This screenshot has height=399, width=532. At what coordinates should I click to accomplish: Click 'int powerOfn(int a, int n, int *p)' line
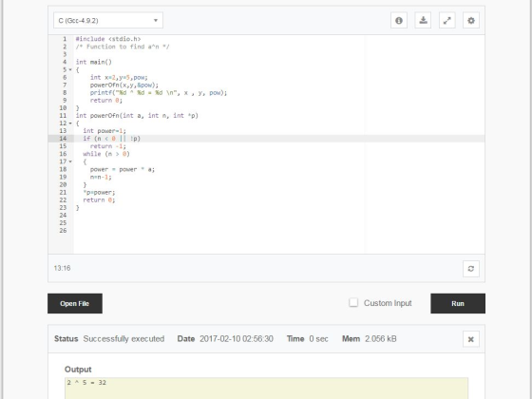(137, 116)
